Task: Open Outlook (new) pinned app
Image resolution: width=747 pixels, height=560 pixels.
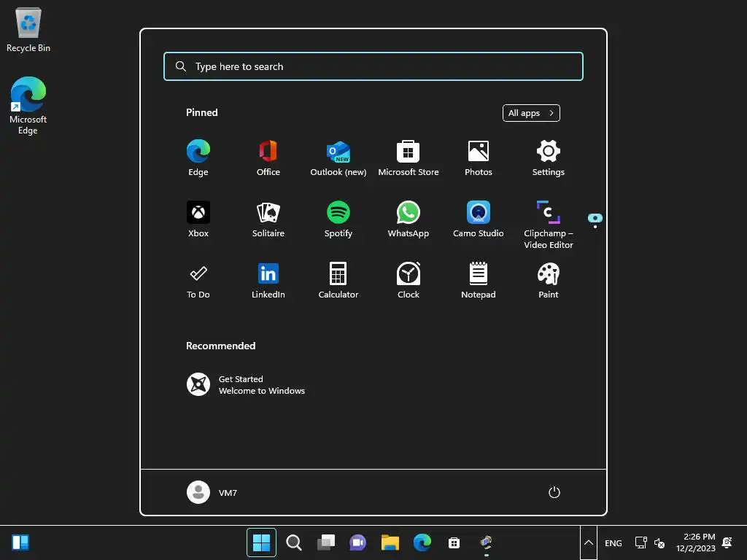Action: tap(338, 158)
